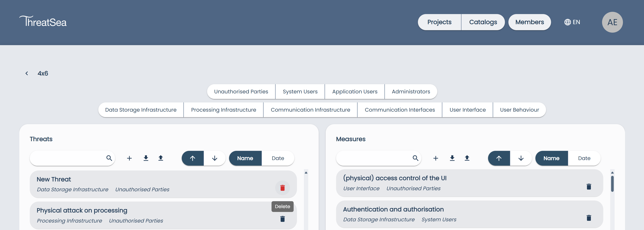The height and width of the screenshot is (230, 644).
Task: Select the Administrators attacker tab
Action: tap(411, 91)
